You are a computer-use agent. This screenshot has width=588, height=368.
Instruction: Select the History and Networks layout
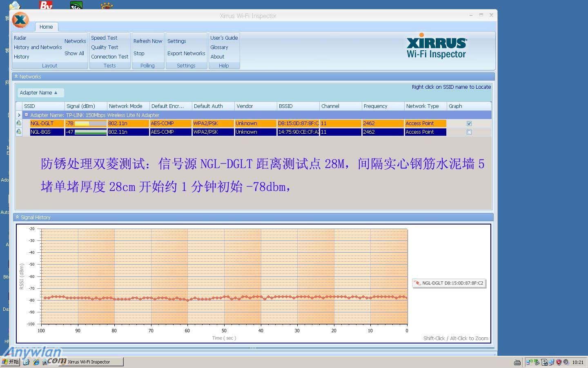(38, 47)
